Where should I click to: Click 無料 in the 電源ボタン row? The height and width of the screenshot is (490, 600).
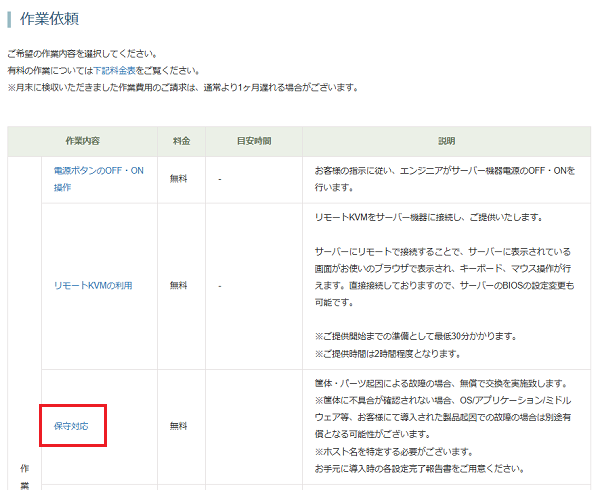[178, 179]
